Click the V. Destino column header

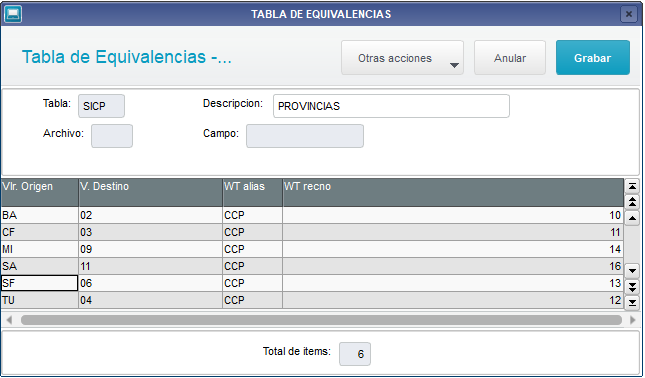151,192
